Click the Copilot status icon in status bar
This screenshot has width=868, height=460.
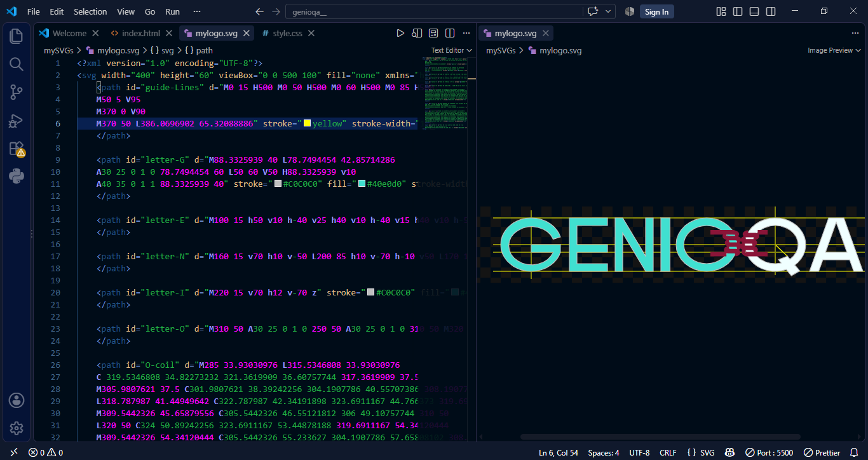click(x=730, y=452)
